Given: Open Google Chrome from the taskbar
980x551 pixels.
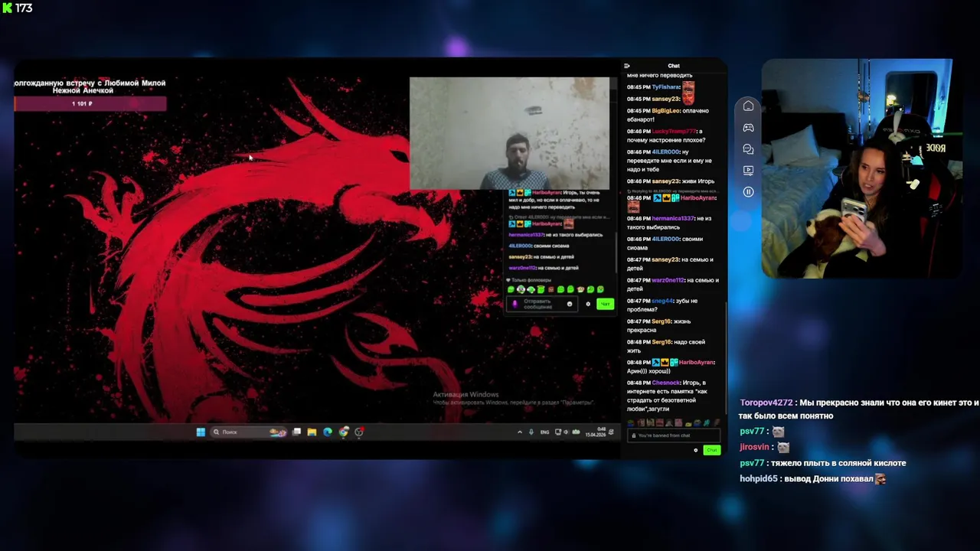Looking at the screenshot, I should 343,432.
